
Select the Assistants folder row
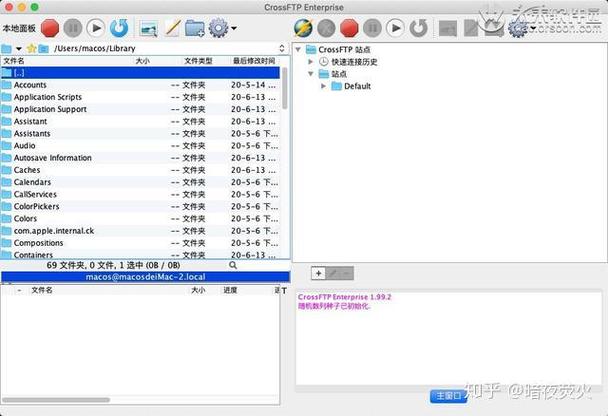pyautogui.click(x=140, y=133)
